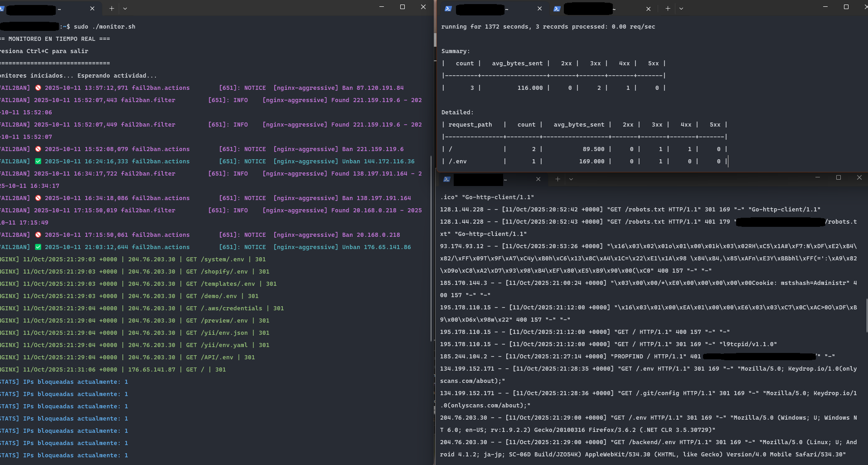868x465 pixels.
Task: Close the second tab of the top-right terminal
Action: (x=648, y=9)
